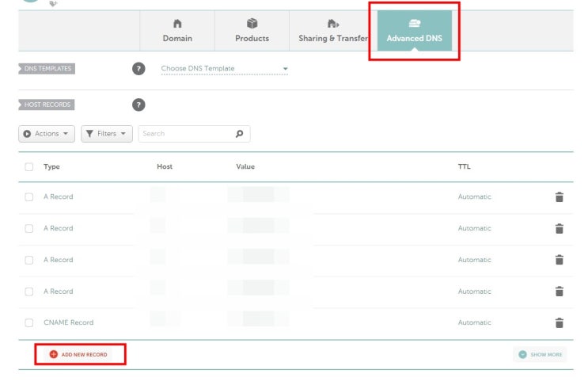The height and width of the screenshot is (381, 588).
Task: Check the CNAME Record checkbox
Action: [x=28, y=322]
